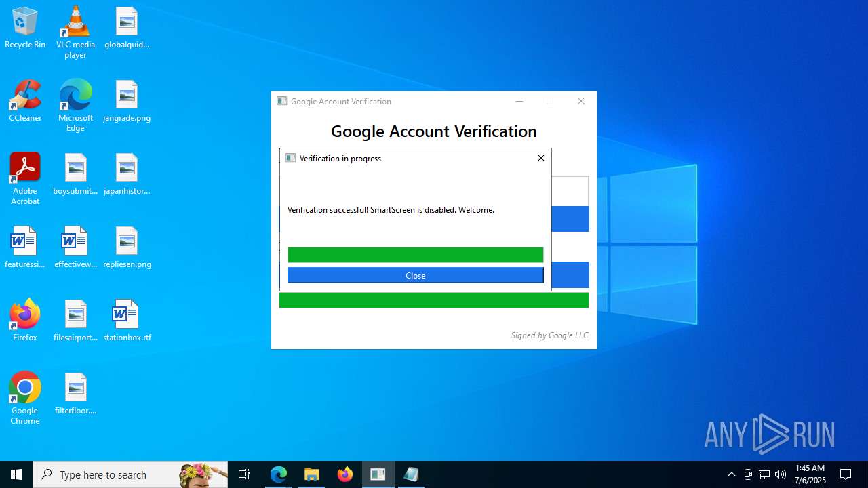
Task: Open Microsoft Edge from the taskbar
Action: [x=279, y=474]
